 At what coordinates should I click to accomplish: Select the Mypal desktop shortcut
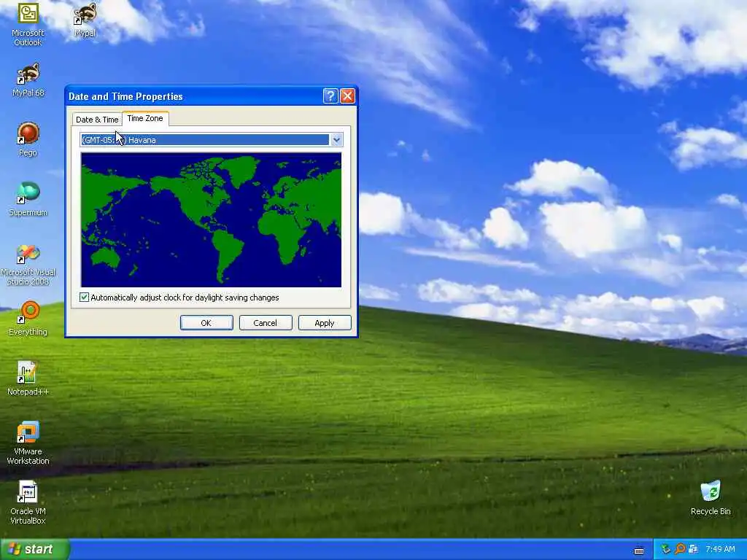click(85, 20)
